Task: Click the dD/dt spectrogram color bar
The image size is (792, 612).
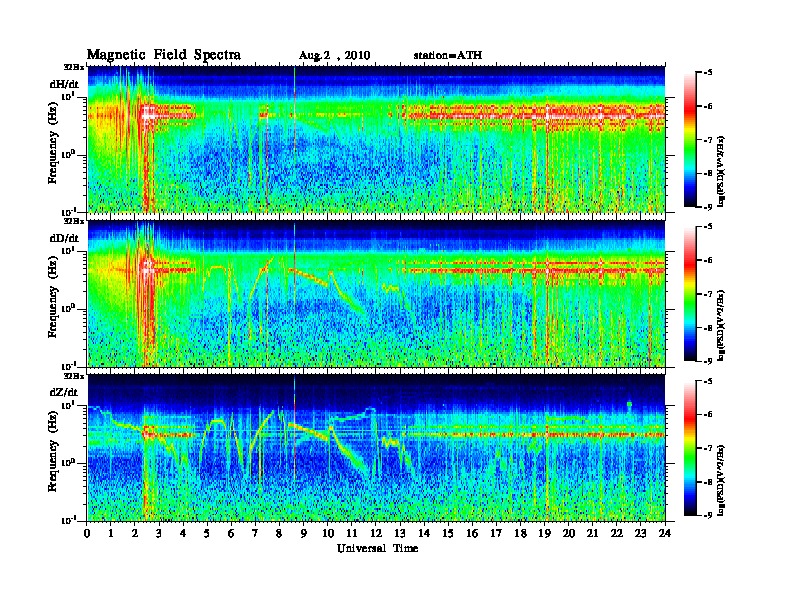Action: tap(690, 294)
